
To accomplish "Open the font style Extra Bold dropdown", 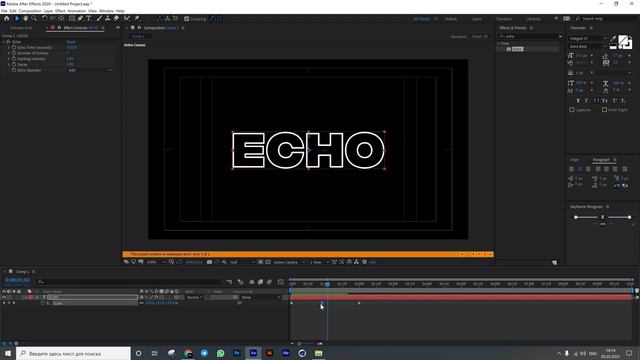I will point(588,47).
